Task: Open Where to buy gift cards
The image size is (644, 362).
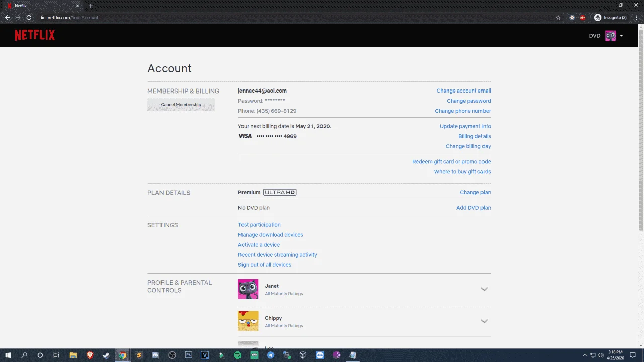Action: pyautogui.click(x=462, y=171)
